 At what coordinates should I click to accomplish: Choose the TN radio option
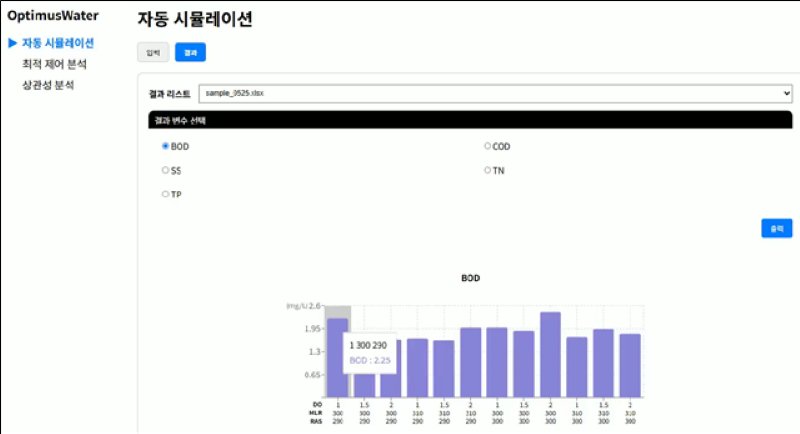pyautogui.click(x=488, y=170)
